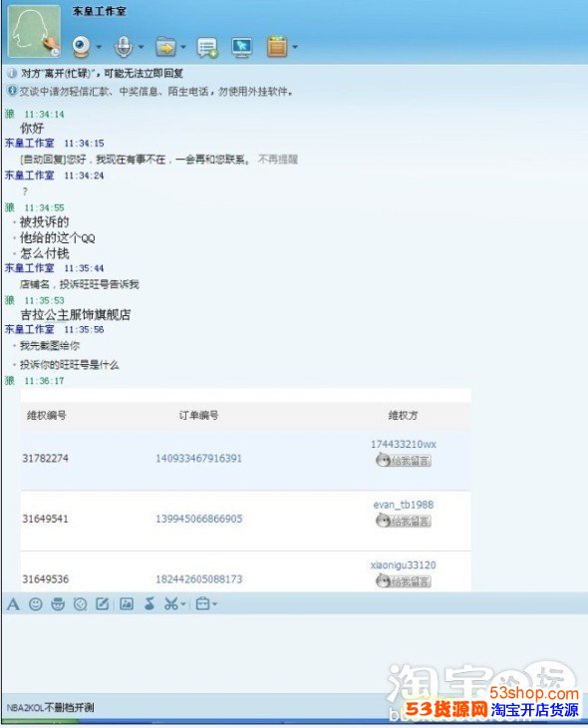Click the away status icon notice
This screenshot has height=728, width=588.
12,73
